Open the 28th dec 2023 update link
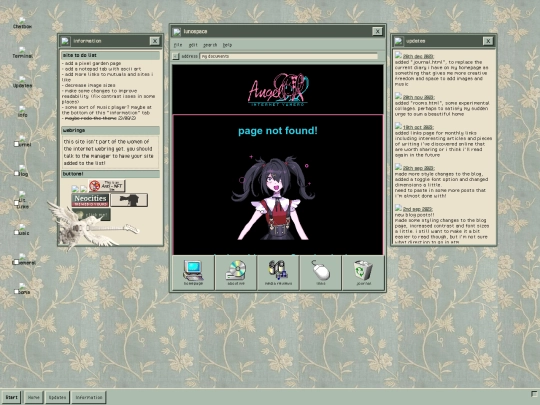Screen dimensions: 540x405 point(418,56)
